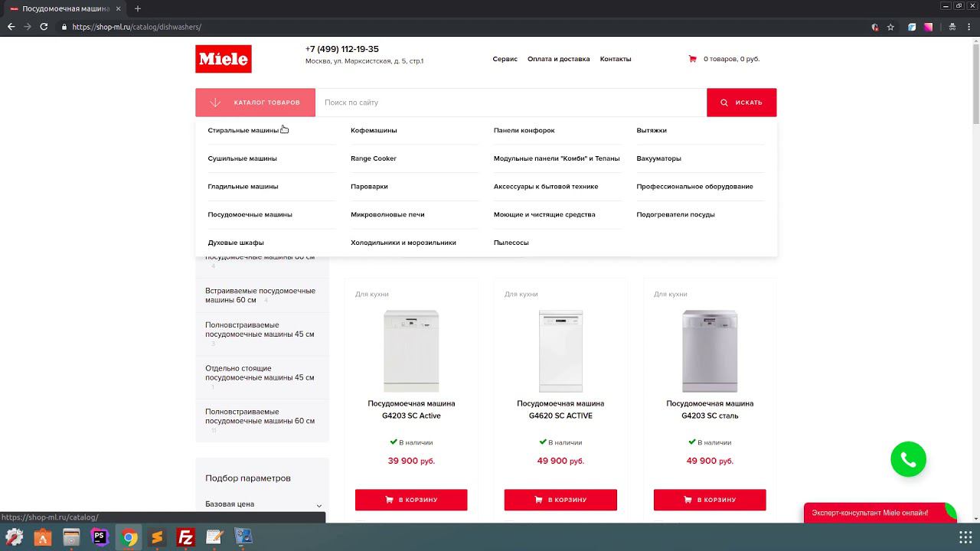Open Sublime Text from the taskbar
Viewport: 980px width, 551px height.
click(x=157, y=537)
